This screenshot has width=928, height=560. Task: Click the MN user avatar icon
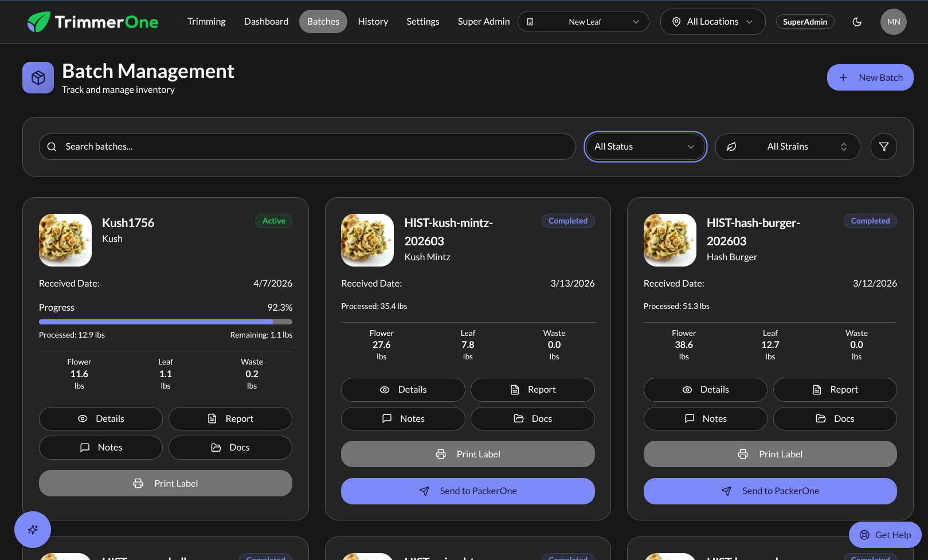(x=893, y=21)
